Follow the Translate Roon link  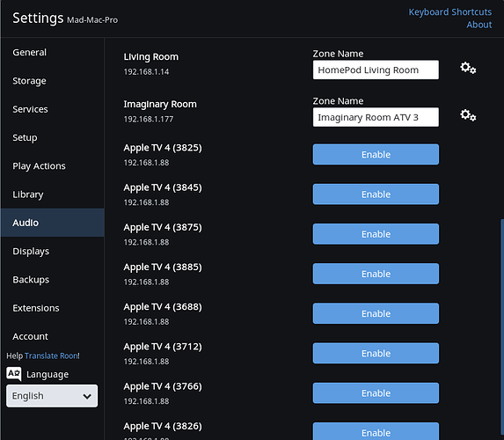pos(51,356)
